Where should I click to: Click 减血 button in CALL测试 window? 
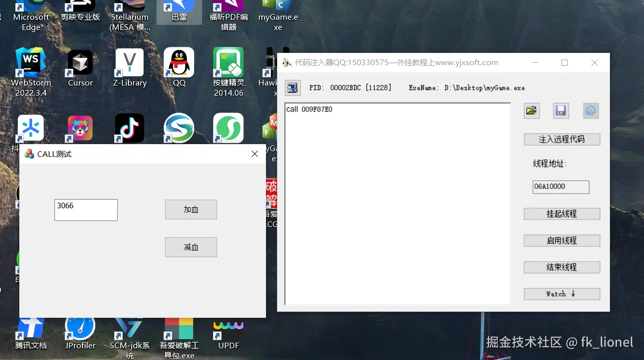[x=191, y=247]
